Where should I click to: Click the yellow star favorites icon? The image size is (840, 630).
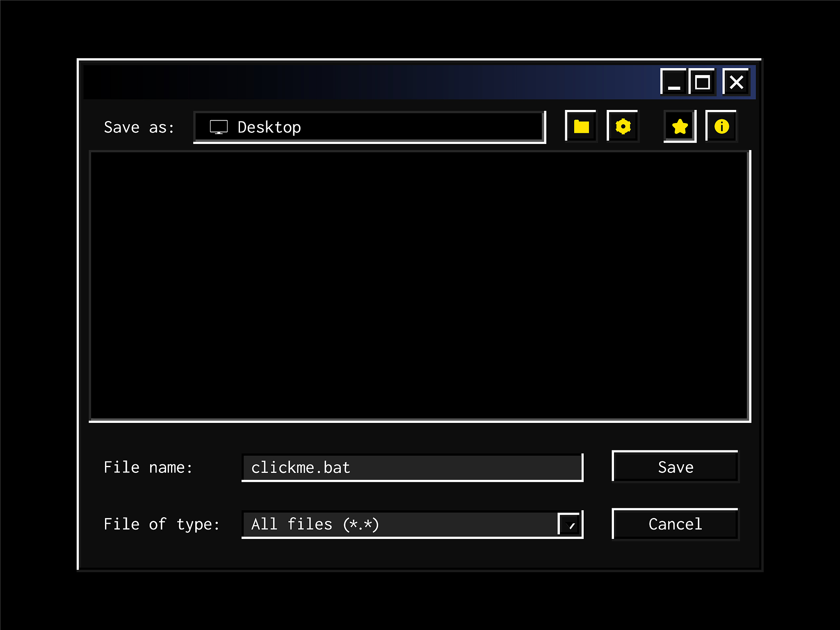tap(680, 126)
